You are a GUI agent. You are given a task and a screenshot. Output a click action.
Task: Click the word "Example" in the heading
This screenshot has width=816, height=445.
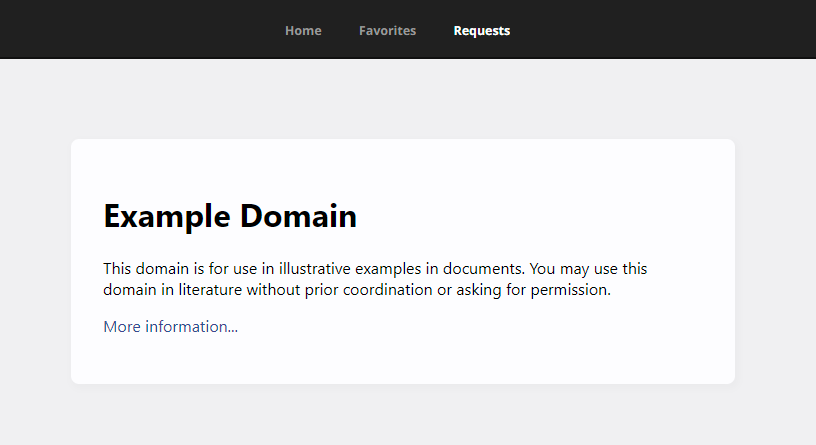[167, 216]
